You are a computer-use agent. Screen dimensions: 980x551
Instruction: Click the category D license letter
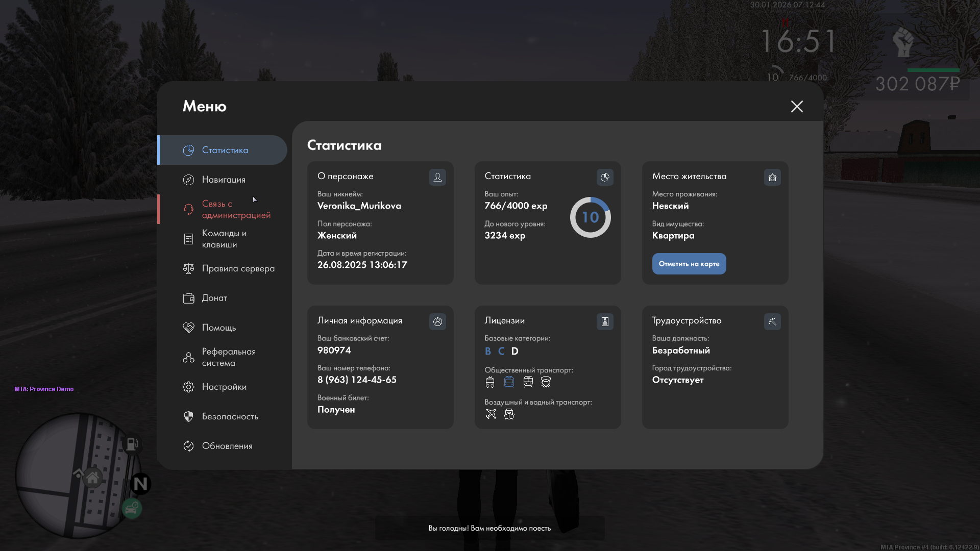[514, 351]
